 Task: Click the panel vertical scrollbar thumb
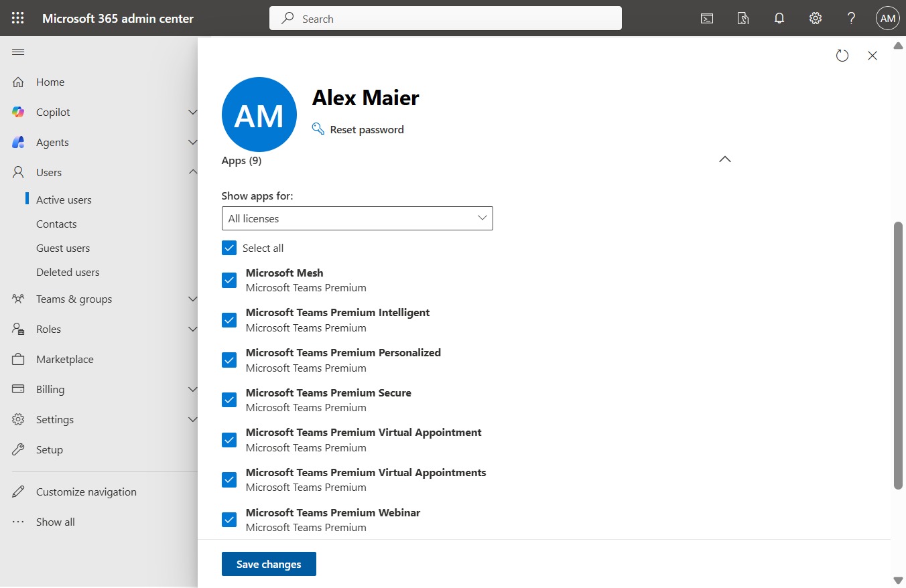coord(899,356)
